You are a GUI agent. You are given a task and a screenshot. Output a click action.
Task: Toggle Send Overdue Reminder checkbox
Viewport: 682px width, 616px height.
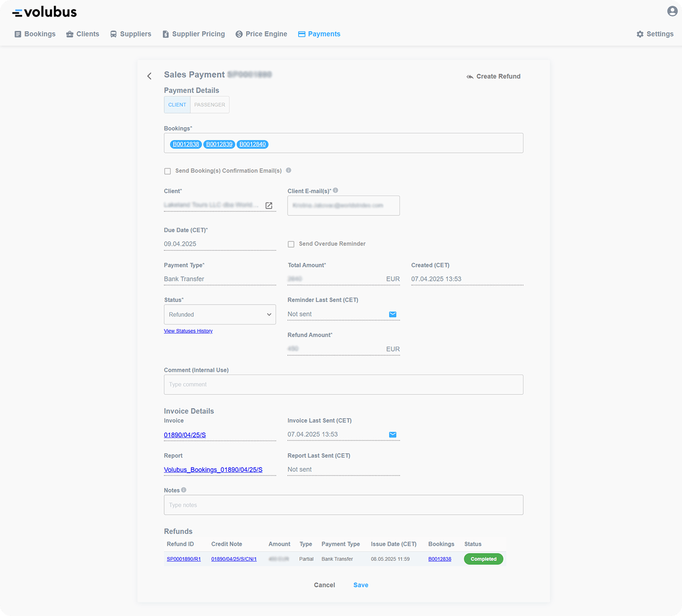click(291, 244)
